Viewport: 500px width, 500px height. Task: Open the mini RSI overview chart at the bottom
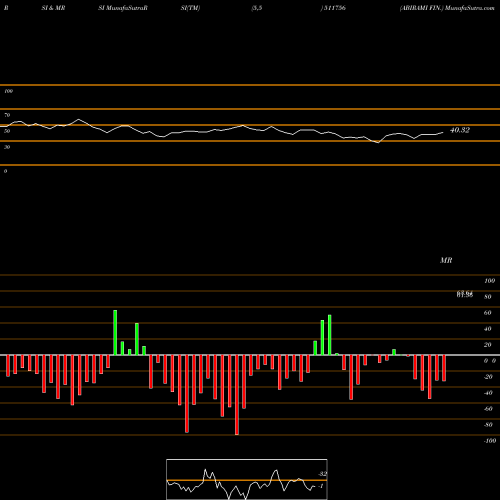247,479
